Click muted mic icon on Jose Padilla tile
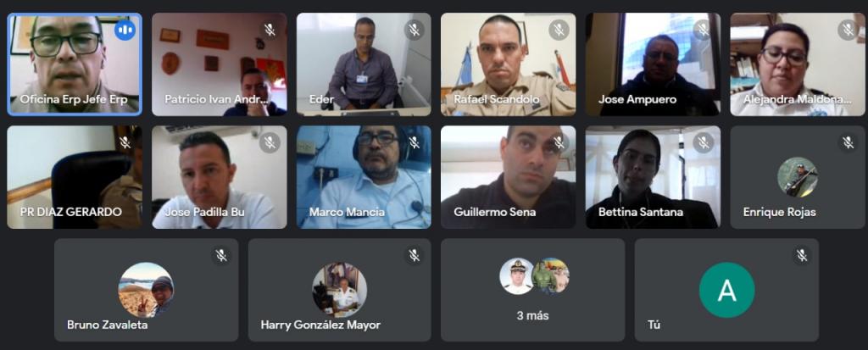The height and width of the screenshot is (350, 868). [270, 143]
